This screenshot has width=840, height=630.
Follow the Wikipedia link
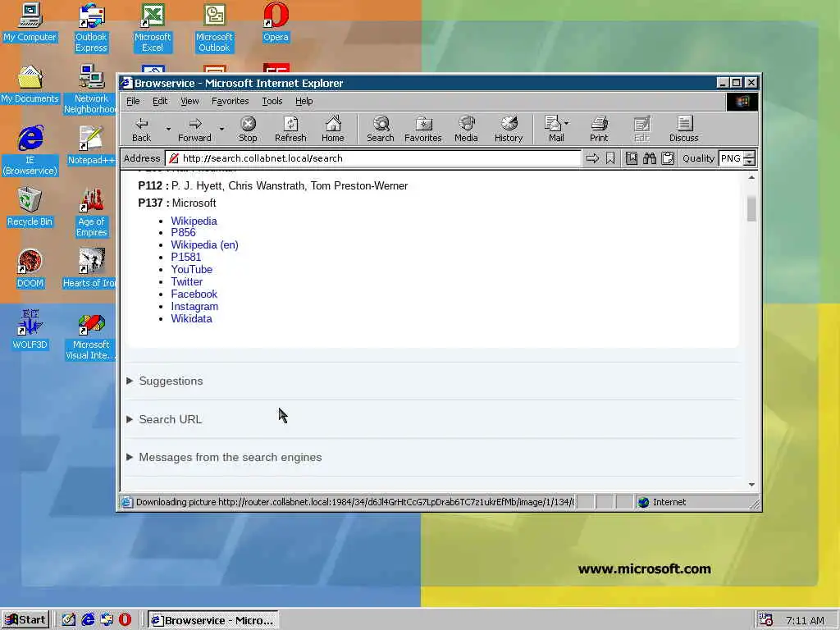pyautogui.click(x=194, y=221)
